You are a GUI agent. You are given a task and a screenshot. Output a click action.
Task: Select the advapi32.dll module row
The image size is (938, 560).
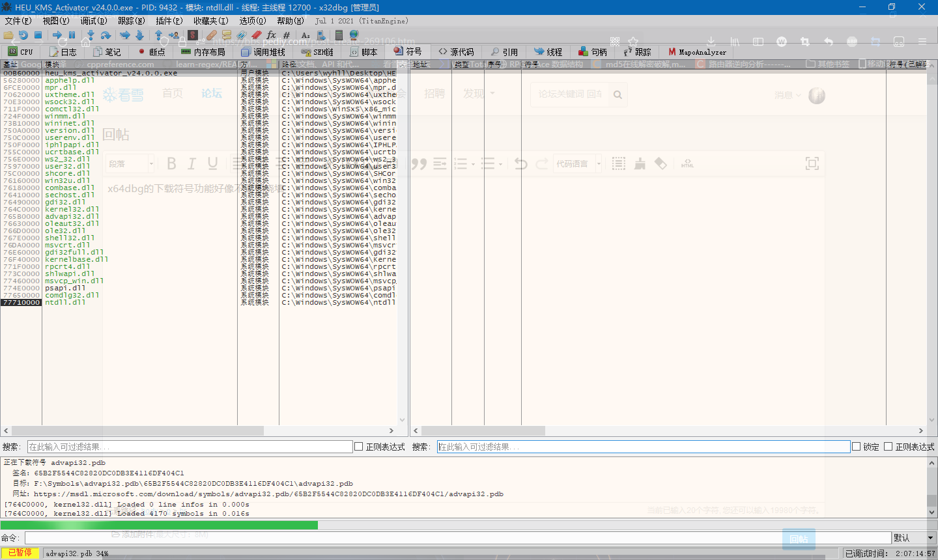(198, 217)
